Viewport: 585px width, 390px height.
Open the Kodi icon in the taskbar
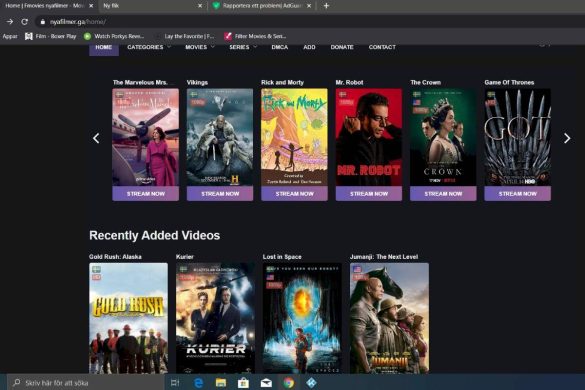(x=311, y=383)
